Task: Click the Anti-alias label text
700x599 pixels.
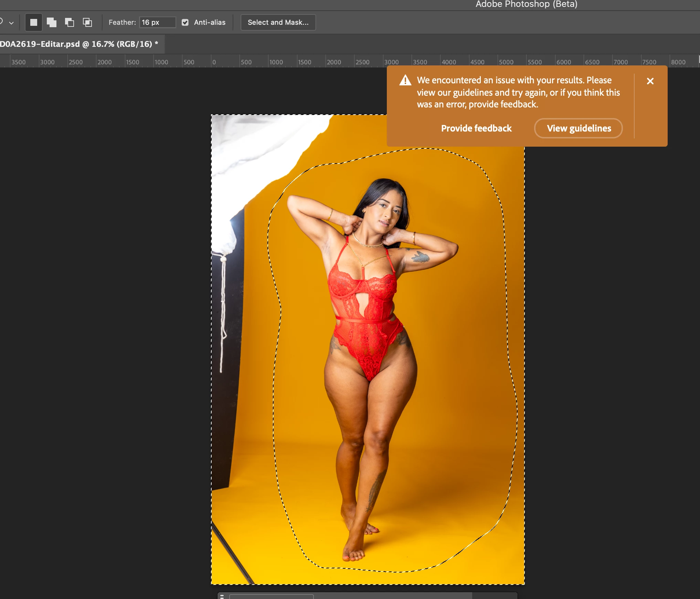Action: click(x=210, y=22)
